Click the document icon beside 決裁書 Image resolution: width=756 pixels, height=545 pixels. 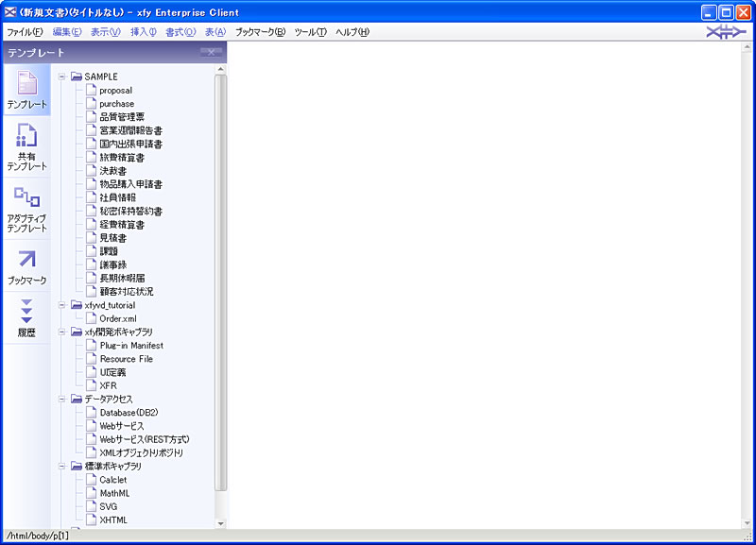pyautogui.click(x=92, y=170)
